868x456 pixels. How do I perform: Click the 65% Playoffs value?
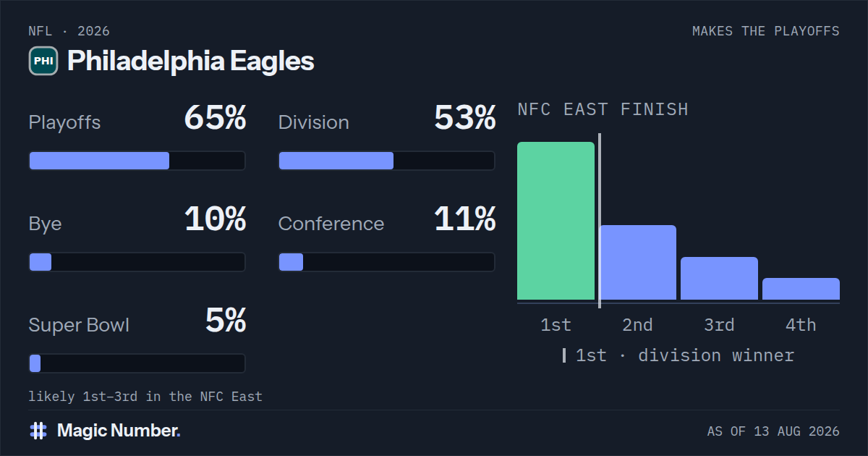point(215,118)
